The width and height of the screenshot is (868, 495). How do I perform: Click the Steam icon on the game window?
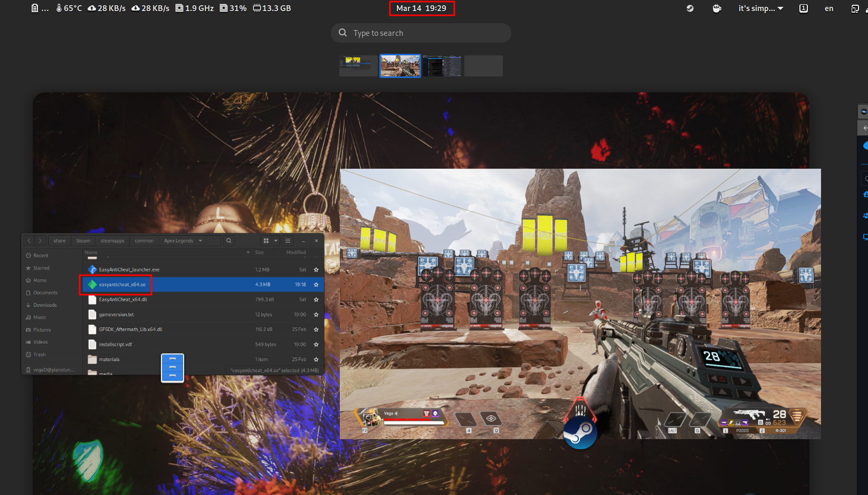[580, 433]
